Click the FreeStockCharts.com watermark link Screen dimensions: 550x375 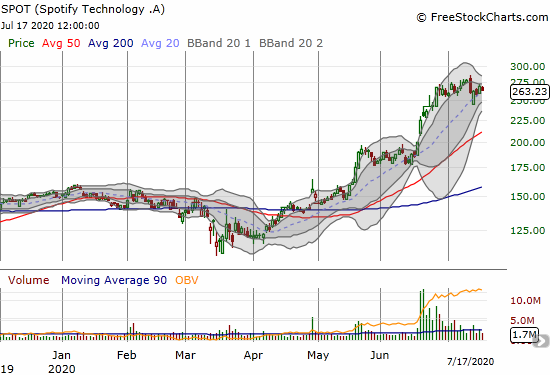tap(482, 17)
